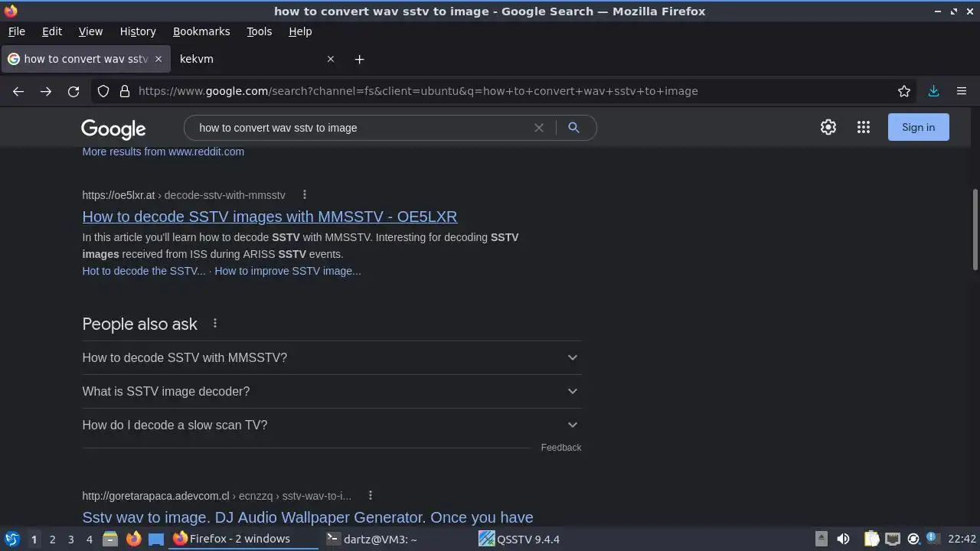This screenshot has width=980, height=551.
Task: Go forward to the next page
Action: click(x=46, y=91)
